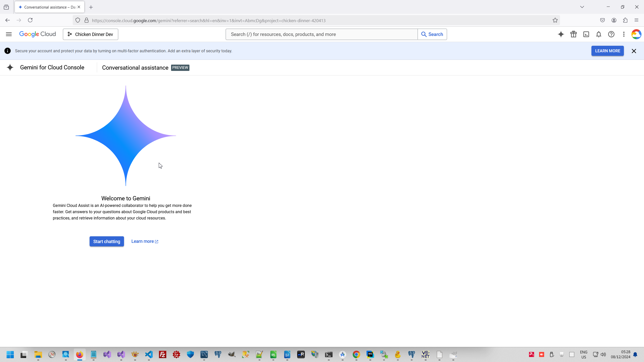Open the Firefox application menu
644x362 pixels.
[636, 20]
